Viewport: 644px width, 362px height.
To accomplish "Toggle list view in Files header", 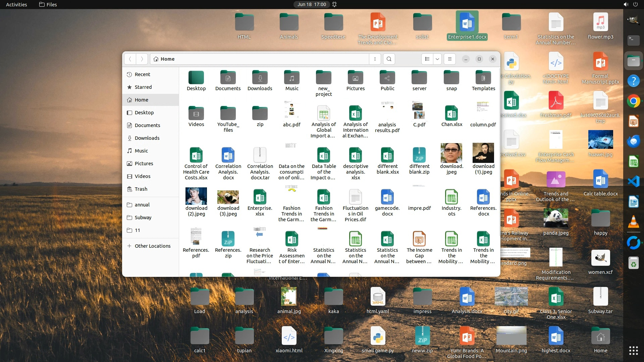I will (x=427, y=59).
